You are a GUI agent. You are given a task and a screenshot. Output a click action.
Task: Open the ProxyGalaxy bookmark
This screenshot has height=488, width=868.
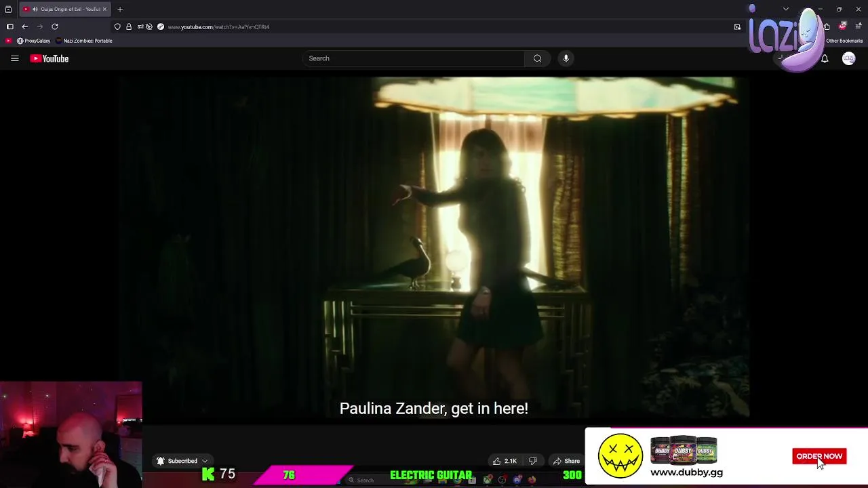click(x=34, y=41)
